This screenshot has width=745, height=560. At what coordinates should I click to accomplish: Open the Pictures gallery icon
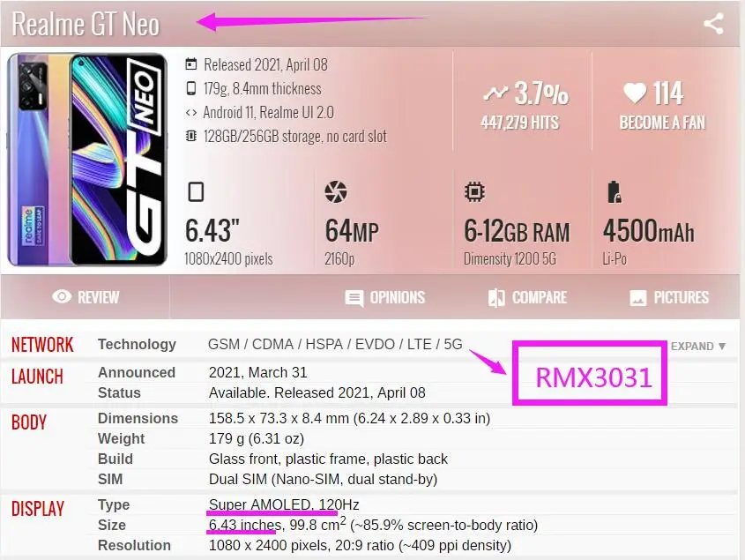tap(638, 298)
